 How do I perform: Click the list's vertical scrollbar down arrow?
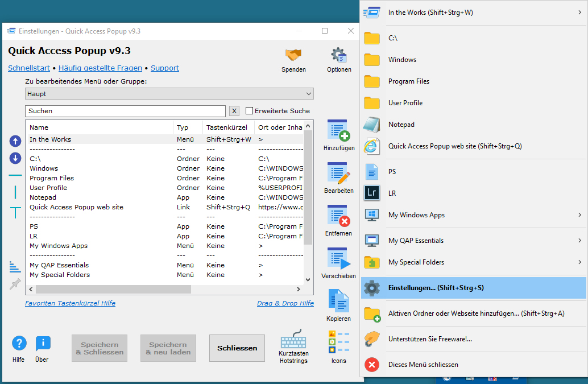point(308,280)
